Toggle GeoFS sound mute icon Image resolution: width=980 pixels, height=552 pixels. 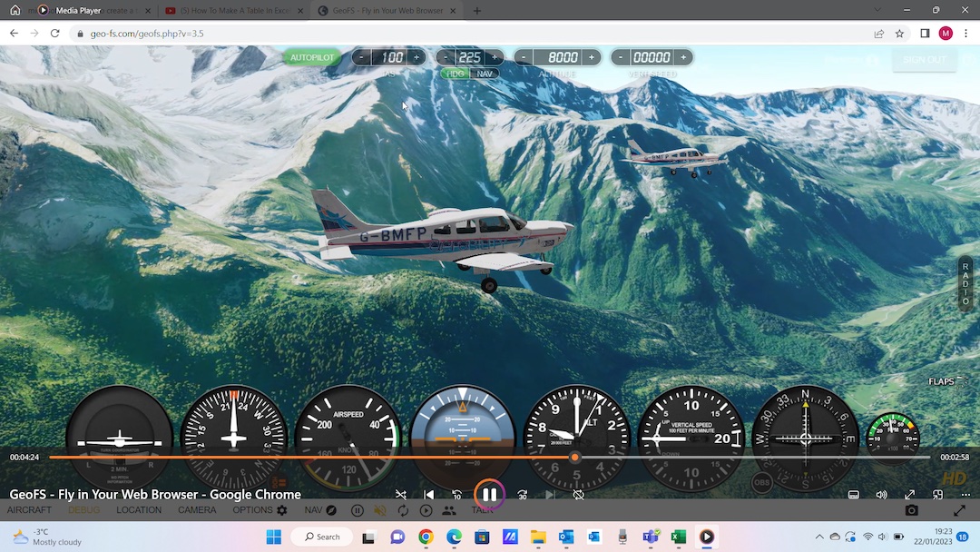[380, 511]
